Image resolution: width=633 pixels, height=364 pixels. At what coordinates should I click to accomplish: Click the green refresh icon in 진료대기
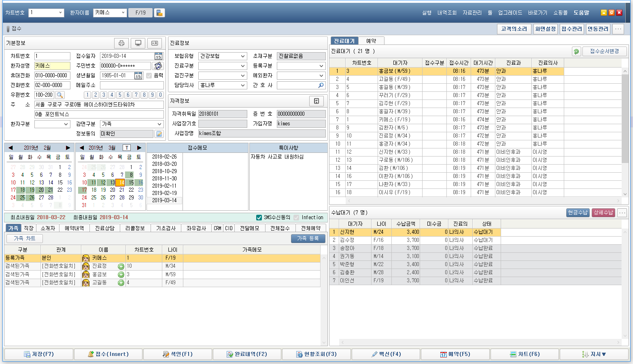click(576, 51)
